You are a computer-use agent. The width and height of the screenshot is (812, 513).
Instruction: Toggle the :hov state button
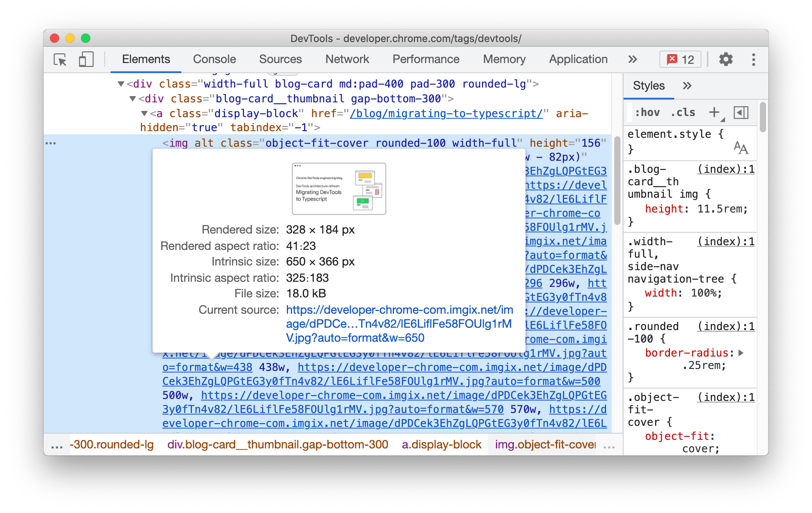click(648, 114)
